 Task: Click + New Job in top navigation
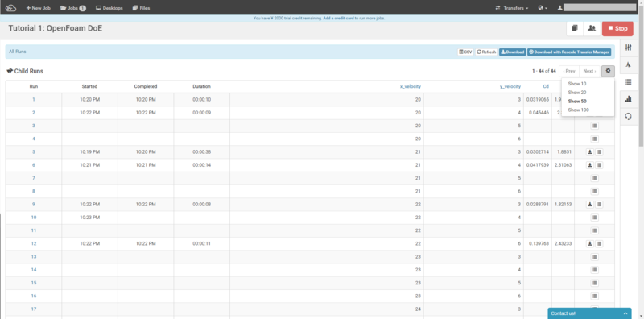pyautogui.click(x=39, y=8)
